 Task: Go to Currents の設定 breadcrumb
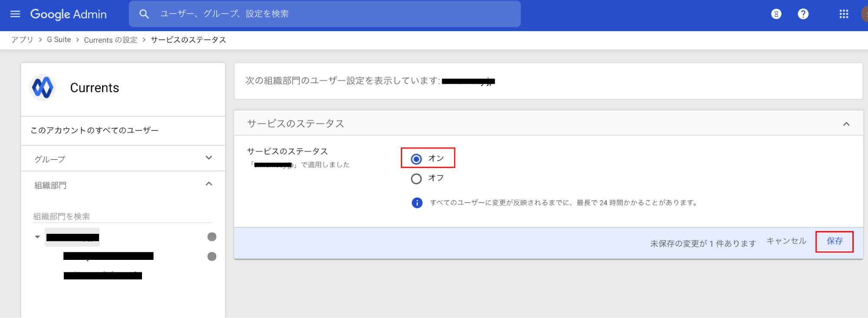[x=111, y=40]
